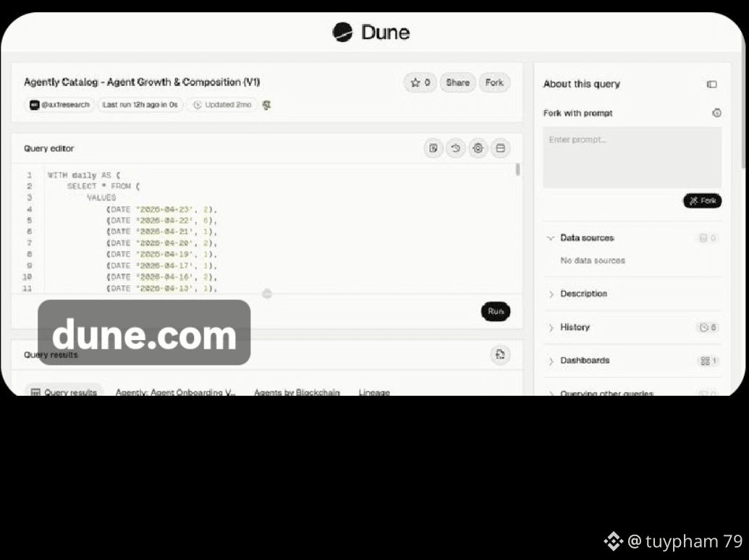This screenshot has width=749, height=560.
Task: Switch to the Lineage tab
Action: tap(375, 392)
